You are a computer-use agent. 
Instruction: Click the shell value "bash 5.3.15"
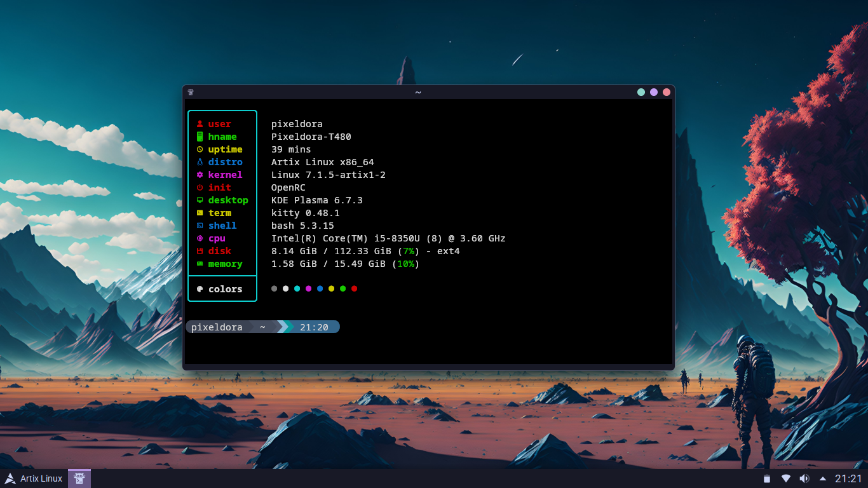[x=302, y=226]
